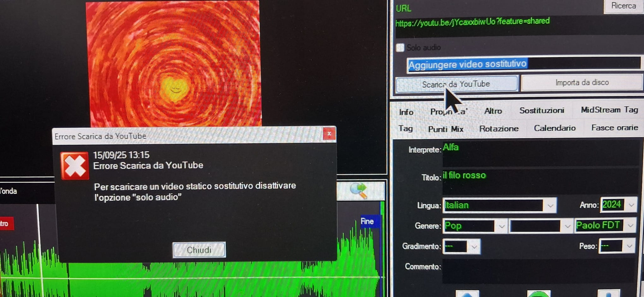Select the Calendario tab
Screen dimensions: 644x297
[555, 128]
